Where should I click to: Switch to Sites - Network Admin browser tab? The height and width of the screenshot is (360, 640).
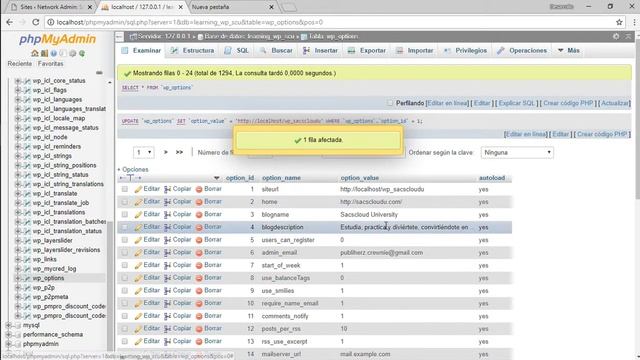pos(51,7)
